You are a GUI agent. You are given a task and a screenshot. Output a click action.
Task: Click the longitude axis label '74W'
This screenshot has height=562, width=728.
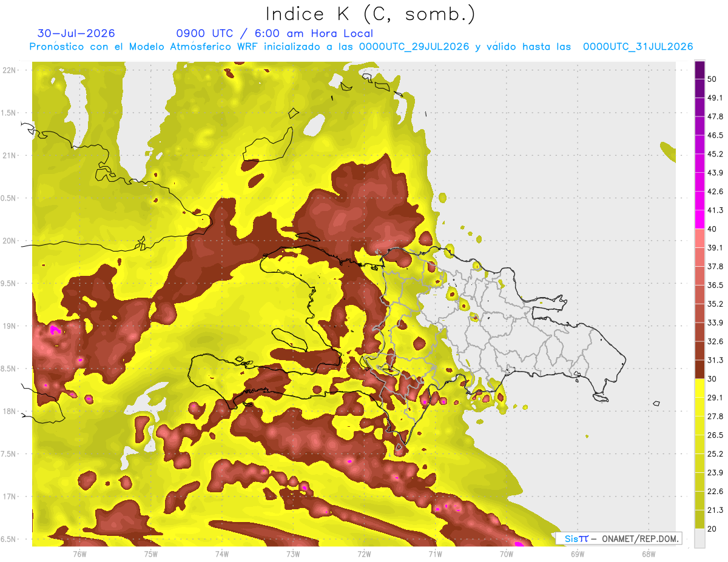(222, 553)
